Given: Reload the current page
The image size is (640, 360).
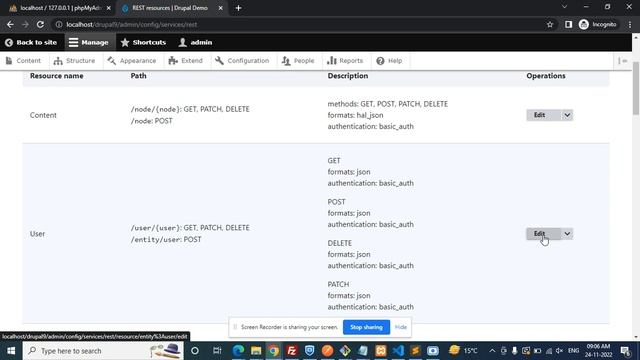Looking at the screenshot, I should (40, 24).
